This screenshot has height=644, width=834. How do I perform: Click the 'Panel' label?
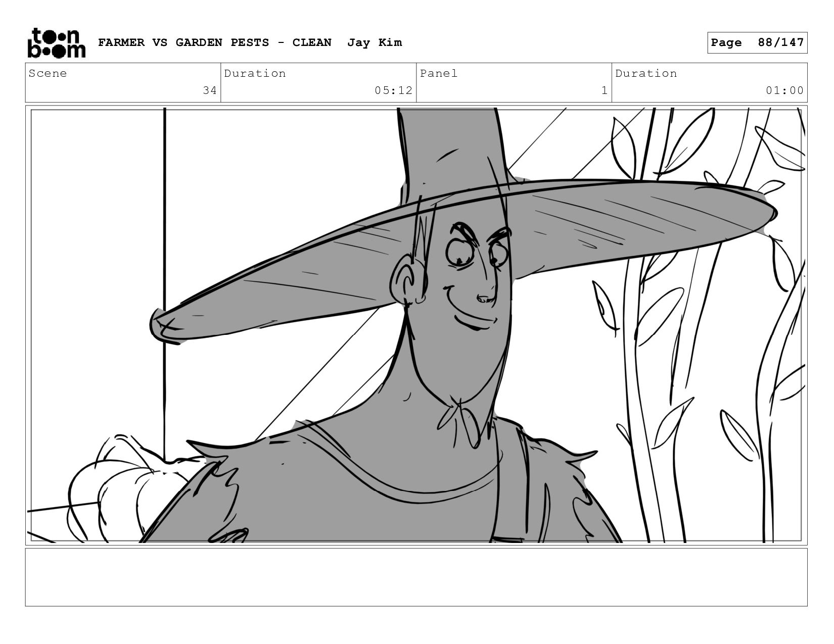(439, 73)
